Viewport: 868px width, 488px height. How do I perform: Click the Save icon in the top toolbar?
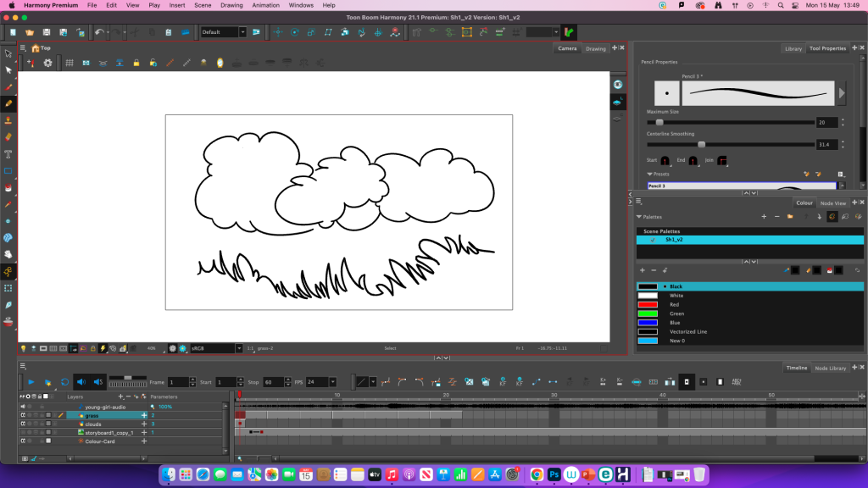[x=47, y=32]
